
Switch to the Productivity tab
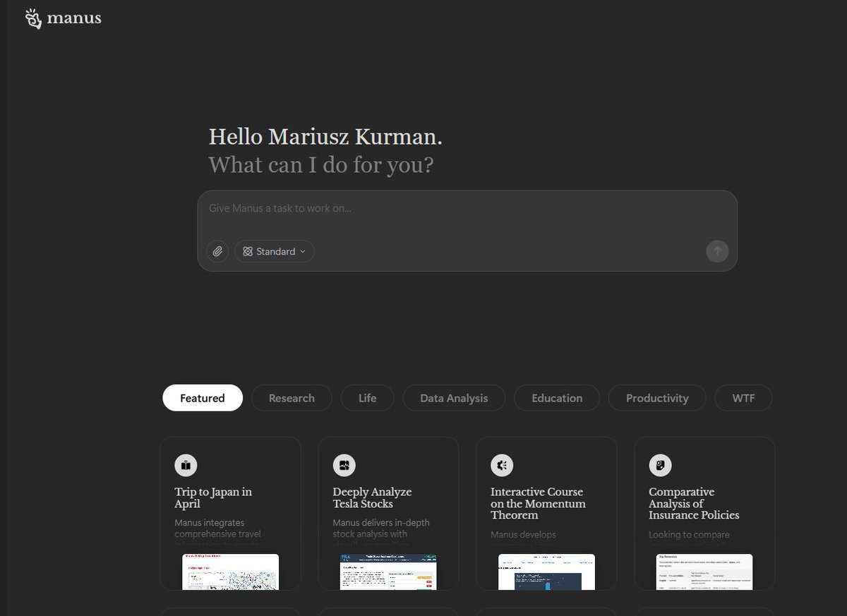[x=657, y=398]
